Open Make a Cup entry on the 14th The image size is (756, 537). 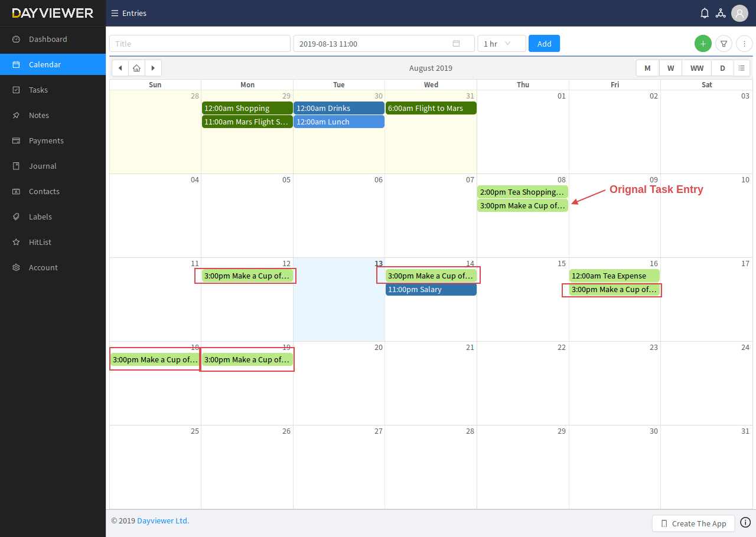click(x=431, y=276)
